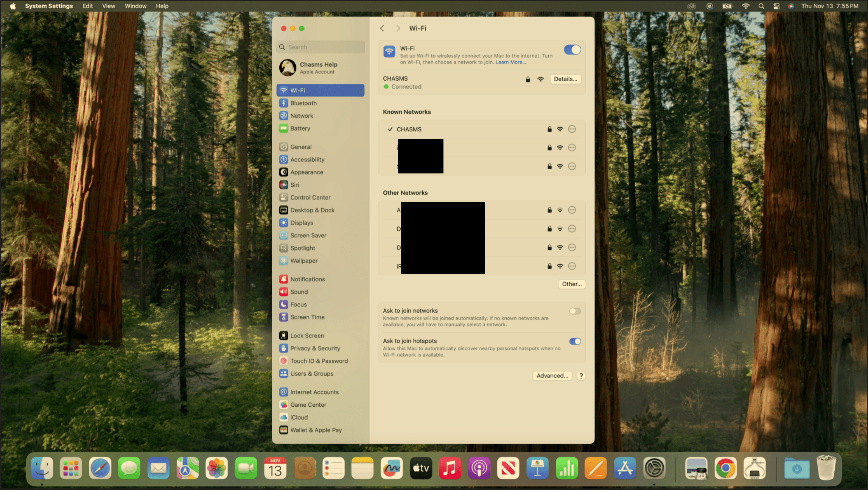Launch Google Chrome from the Dock
868x490 pixels.
click(725, 468)
